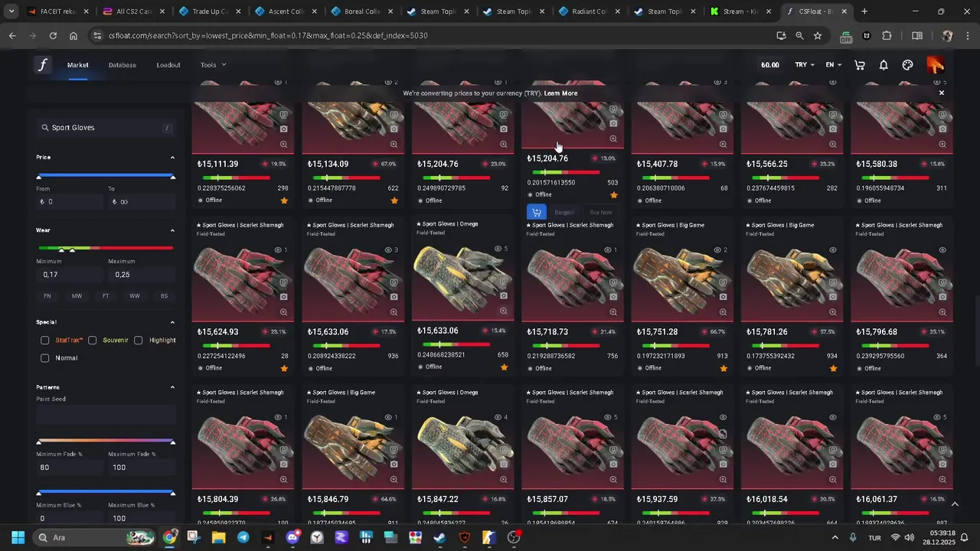Enable the StatTrak checkbox
Image resolution: width=980 pixels, height=551 pixels.
(44, 340)
